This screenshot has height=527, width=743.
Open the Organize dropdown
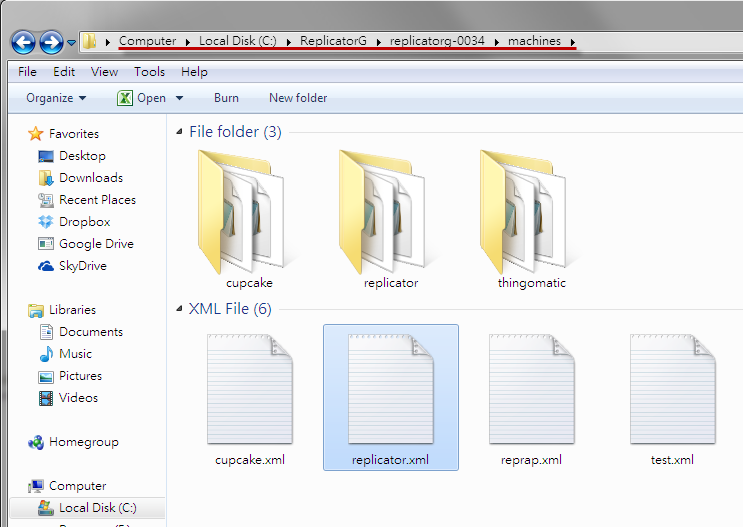point(56,98)
